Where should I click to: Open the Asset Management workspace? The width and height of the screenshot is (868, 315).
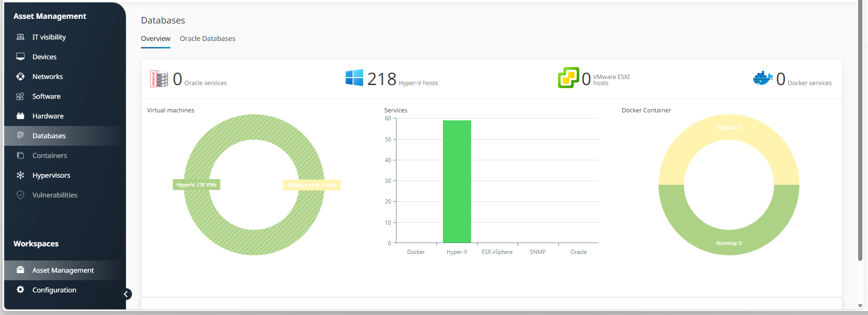click(63, 270)
